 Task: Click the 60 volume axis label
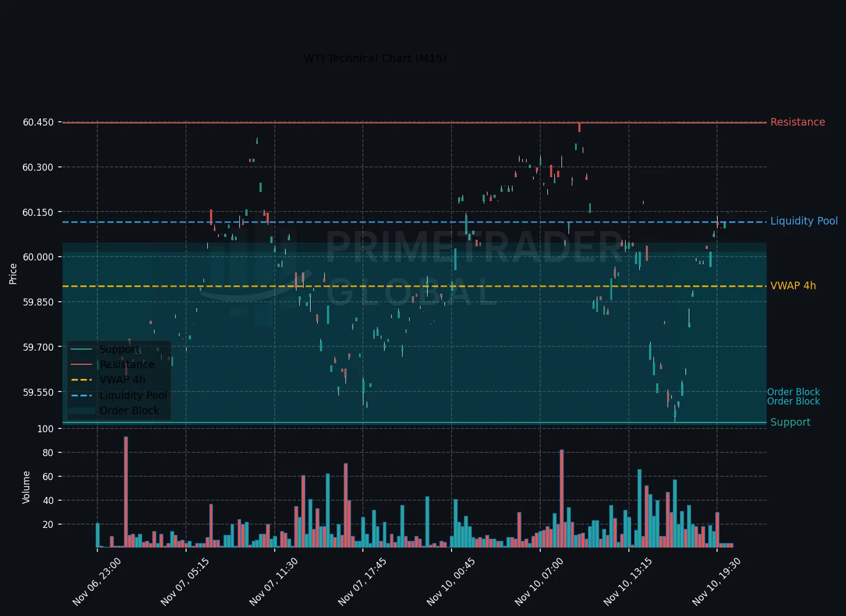point(48,477)
